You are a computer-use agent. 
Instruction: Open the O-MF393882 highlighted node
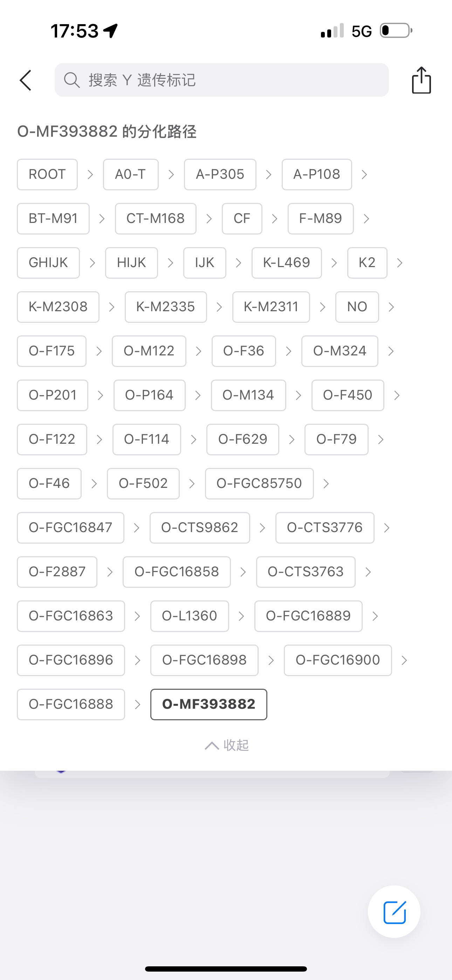[x=208, y=704]
